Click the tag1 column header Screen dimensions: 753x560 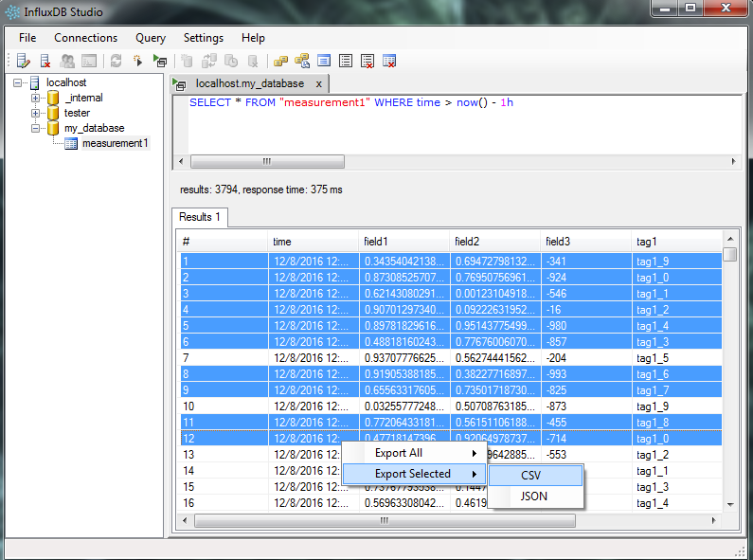[x=676, y=242]
